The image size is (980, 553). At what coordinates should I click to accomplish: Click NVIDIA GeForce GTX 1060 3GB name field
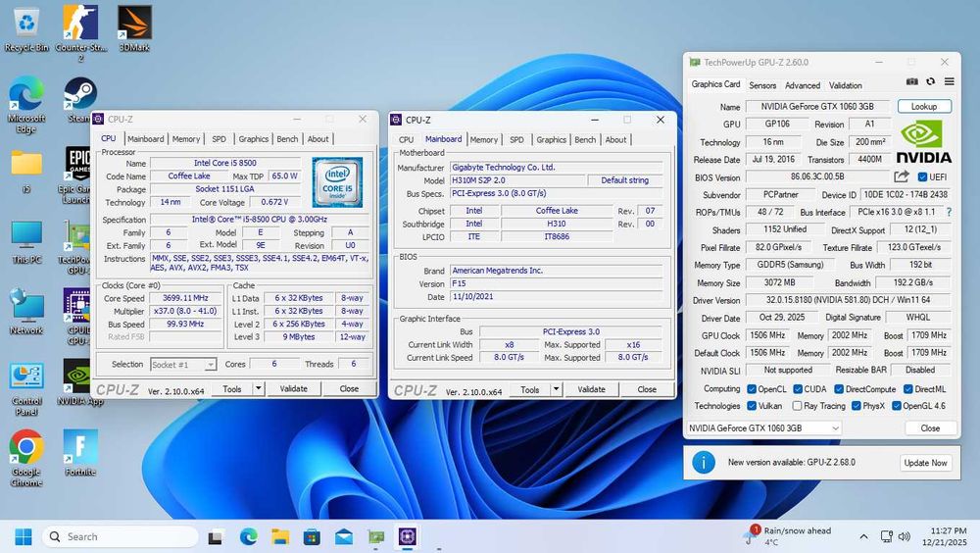click(817, 106)
